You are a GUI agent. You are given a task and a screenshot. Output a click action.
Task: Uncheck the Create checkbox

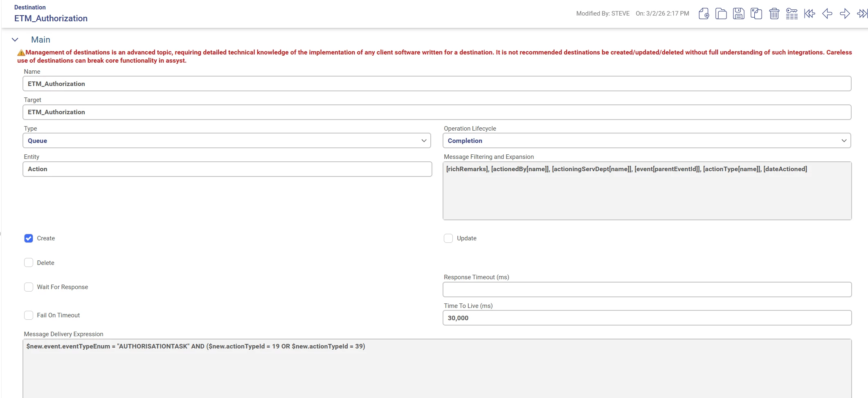29,238
